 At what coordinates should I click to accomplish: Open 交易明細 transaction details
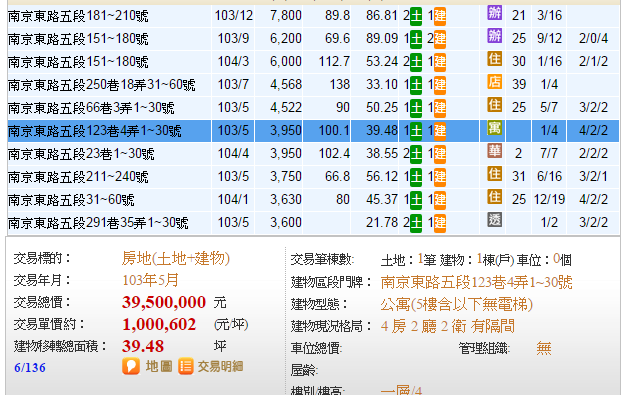(211, 366)
